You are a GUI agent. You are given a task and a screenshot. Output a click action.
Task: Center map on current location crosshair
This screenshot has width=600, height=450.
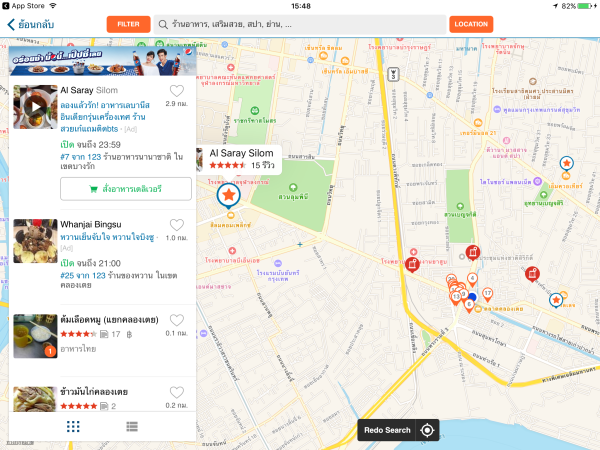(427, 430)
